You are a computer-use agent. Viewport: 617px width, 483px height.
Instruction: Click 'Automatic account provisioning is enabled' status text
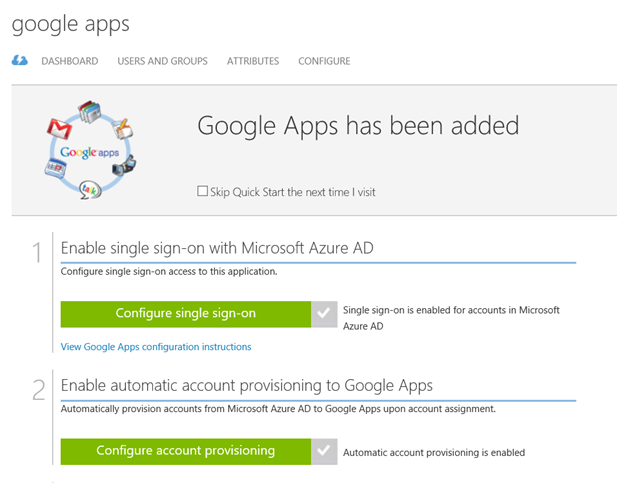click(434, 453)
